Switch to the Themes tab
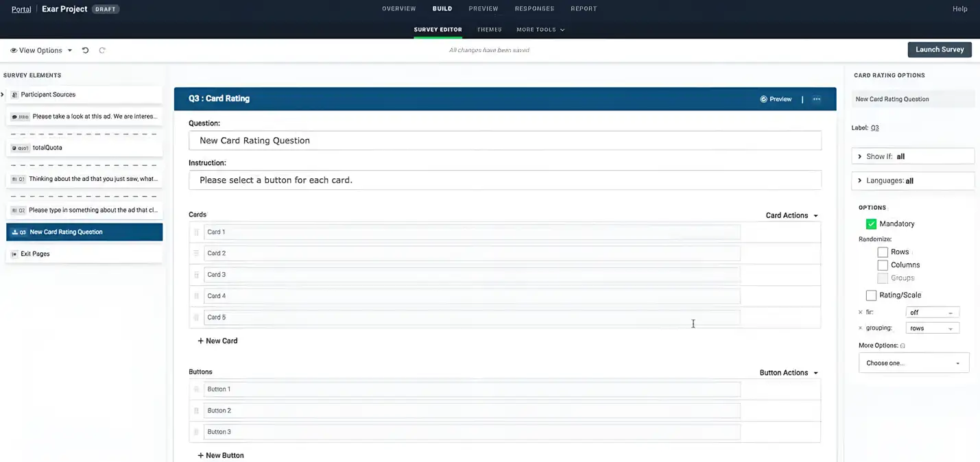 [x=489, y=29]
